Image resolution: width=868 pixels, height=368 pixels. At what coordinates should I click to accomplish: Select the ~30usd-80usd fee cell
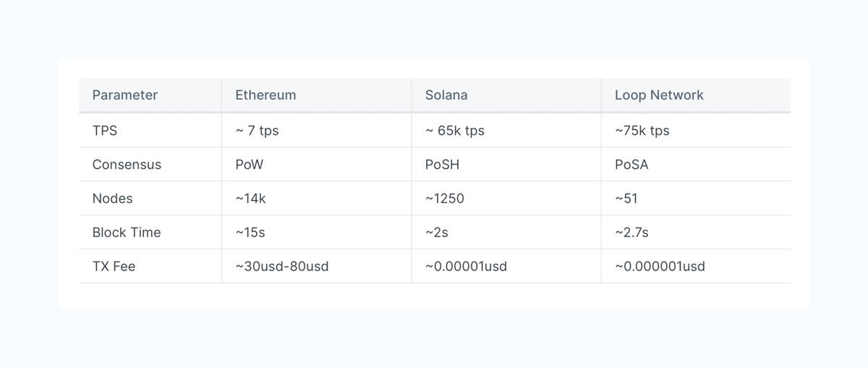(x=282, y=267)
